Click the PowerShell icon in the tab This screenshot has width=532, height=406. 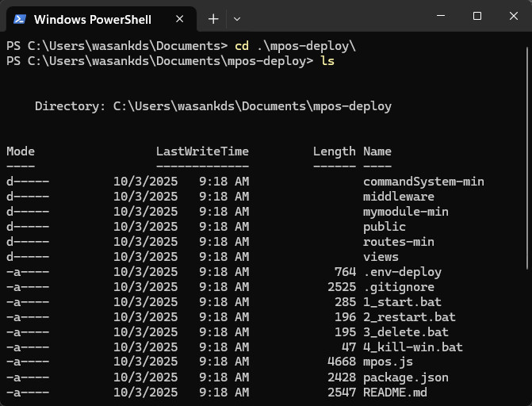click(21, 18)
